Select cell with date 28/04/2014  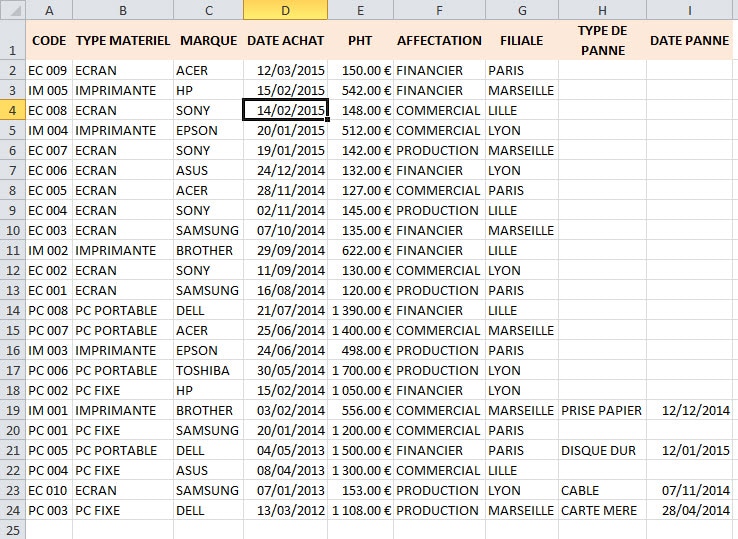click(x=690, y=510)
